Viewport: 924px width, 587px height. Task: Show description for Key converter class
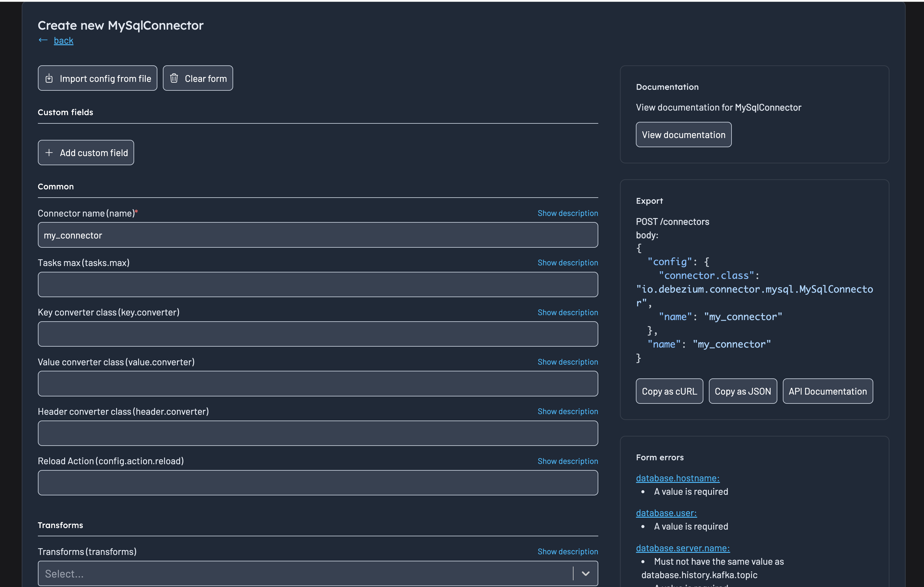(567, 312)
